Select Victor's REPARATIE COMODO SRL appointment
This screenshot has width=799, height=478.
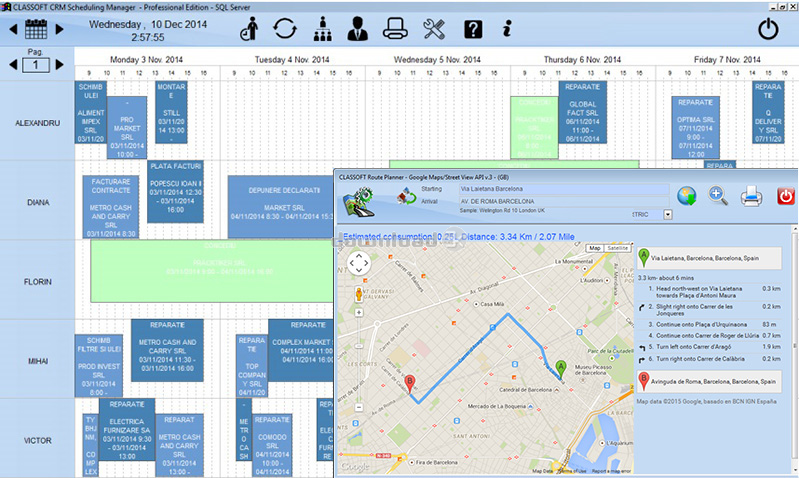click(272, 445)
